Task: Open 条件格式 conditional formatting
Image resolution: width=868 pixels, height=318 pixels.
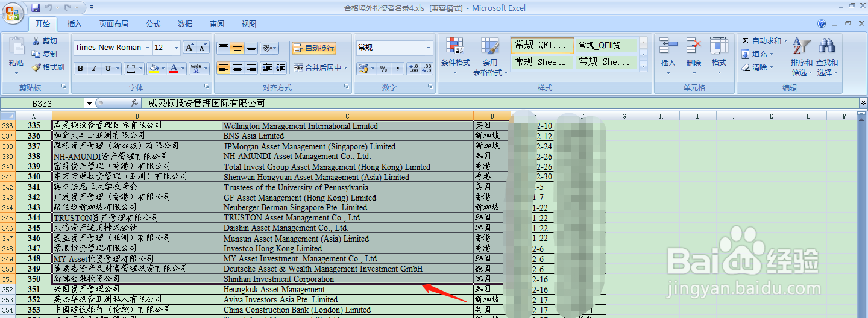Action: click(455, 55)
